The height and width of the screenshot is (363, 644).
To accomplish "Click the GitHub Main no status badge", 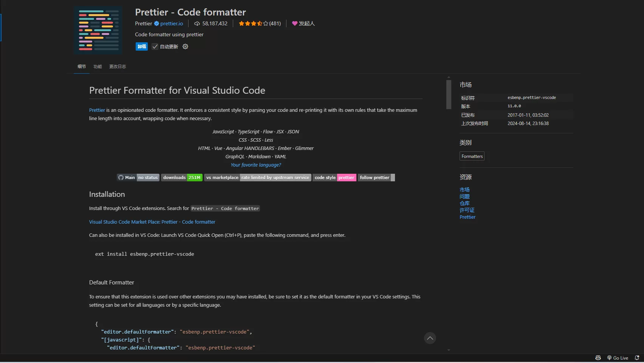I will click(x=138, y=178).
